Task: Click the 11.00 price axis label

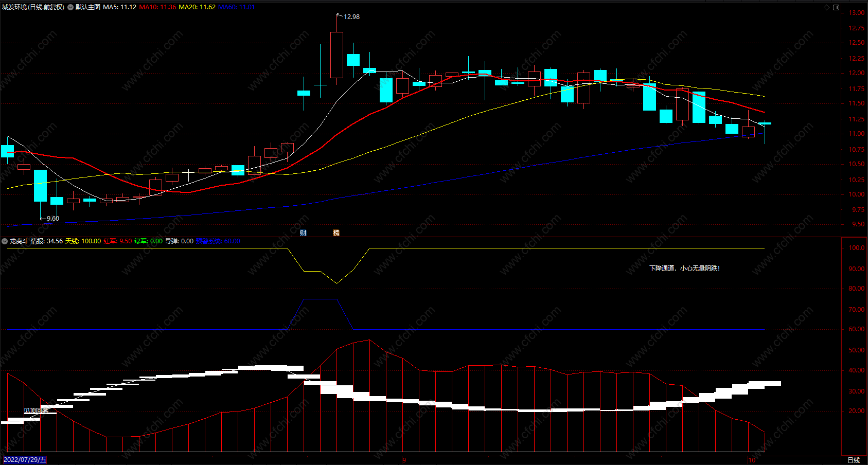Action: (x=857, y=134)
